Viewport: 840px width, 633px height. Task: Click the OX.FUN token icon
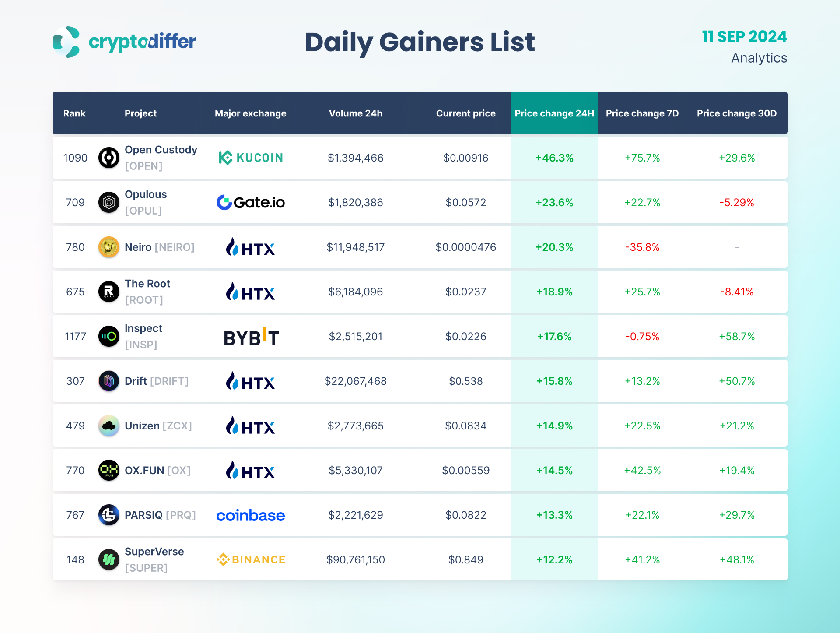pos(109,470)
